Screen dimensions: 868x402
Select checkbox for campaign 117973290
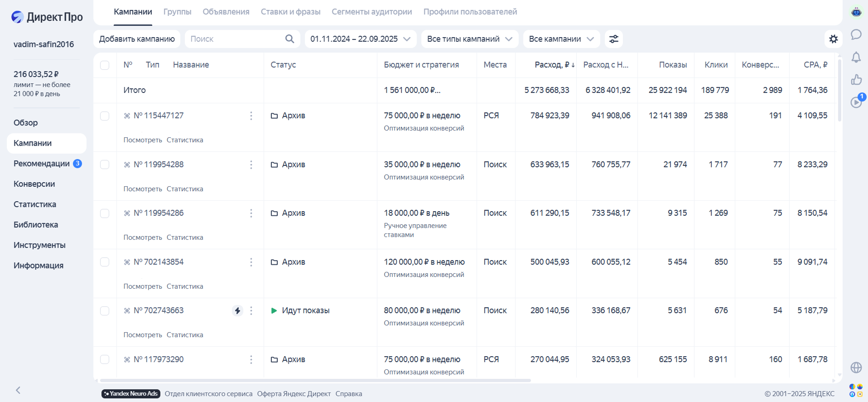(x=105, y=359)
